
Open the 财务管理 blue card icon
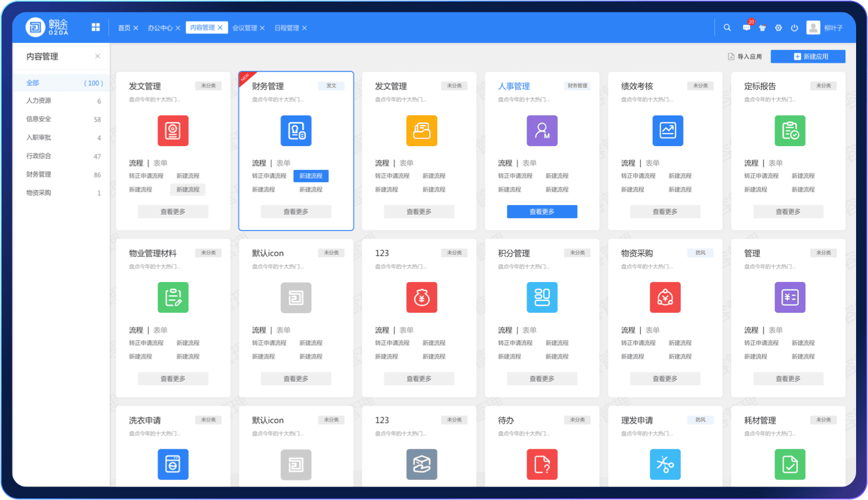[x=296, y=130]
